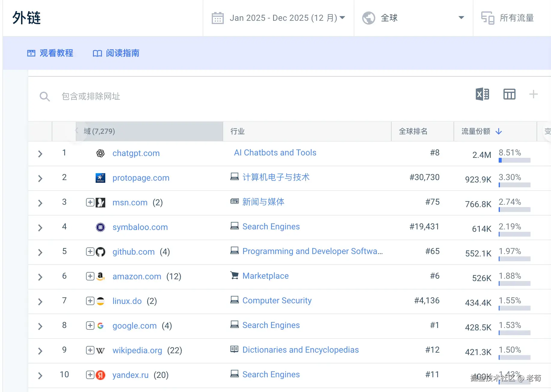Open the chatgpt.com domain link
Image resolution: width=551 pixels, height=392 pixels.
pyautogui.click(x=136, y=153)
